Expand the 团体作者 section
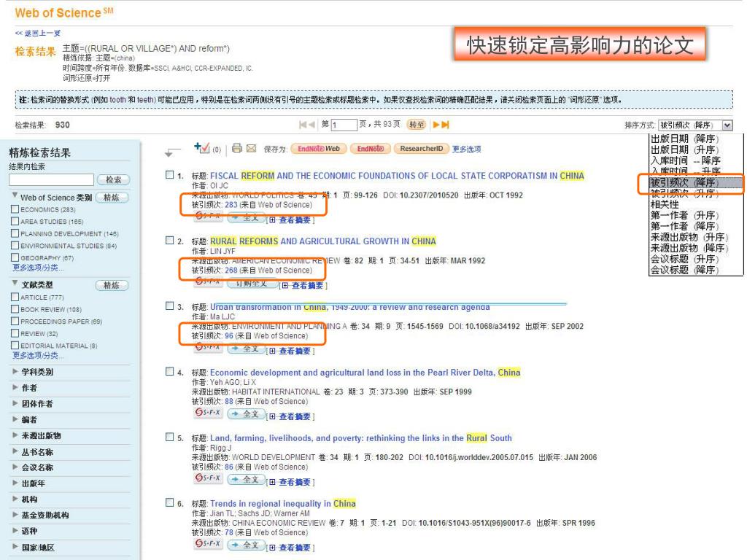Image resolution: width=747 pixels, height=560 pixels. 15,402
